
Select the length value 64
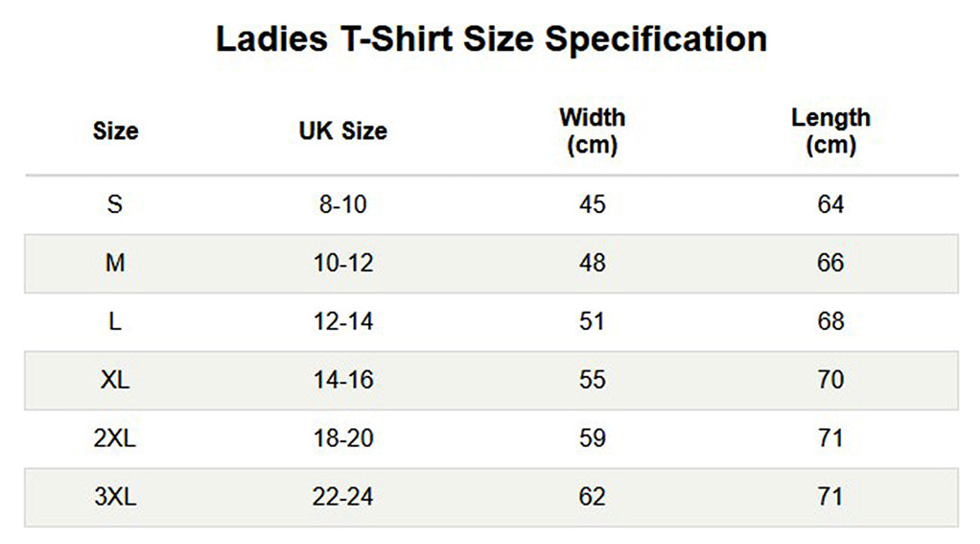830,204
